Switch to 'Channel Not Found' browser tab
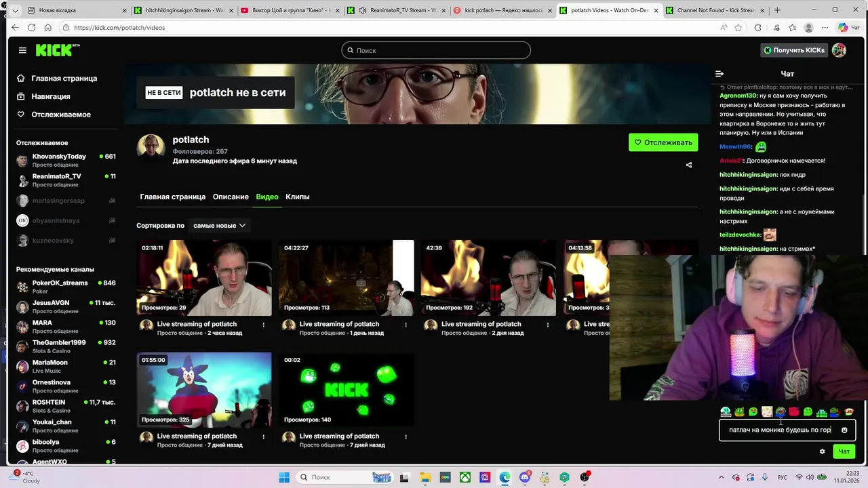The image size is (868, 488). pyautogui.click(x=713, y=10)
